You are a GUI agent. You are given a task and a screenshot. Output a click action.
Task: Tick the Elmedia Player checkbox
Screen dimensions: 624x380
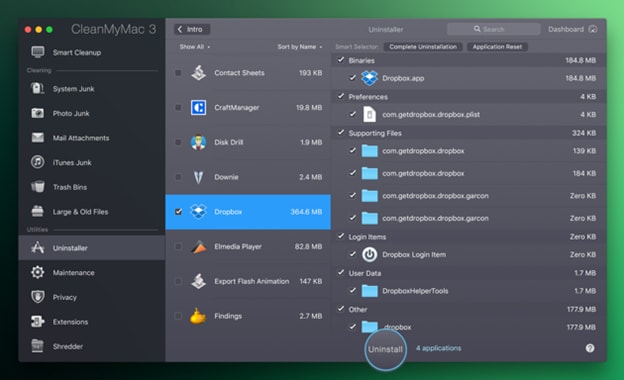point(178,246)
